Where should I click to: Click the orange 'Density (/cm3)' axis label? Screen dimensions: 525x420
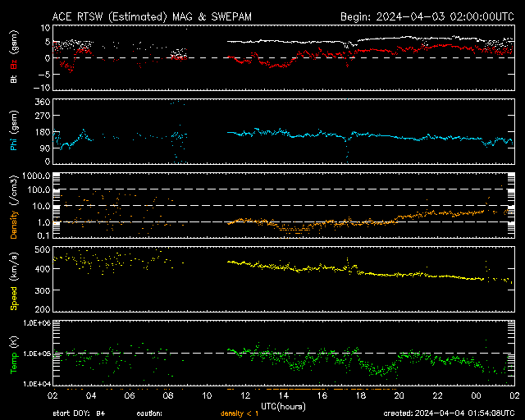tap(14, 207)
